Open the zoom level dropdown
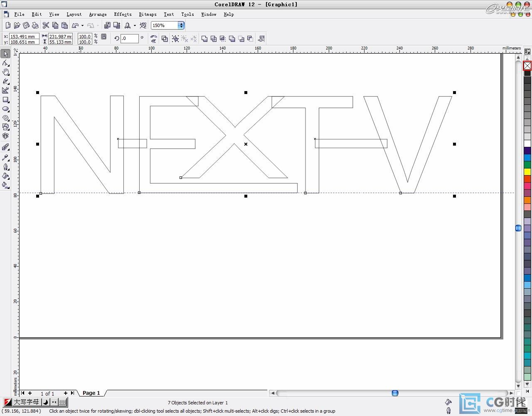The image size is (532, 416). pyautogui.click(x=181, y=25)
